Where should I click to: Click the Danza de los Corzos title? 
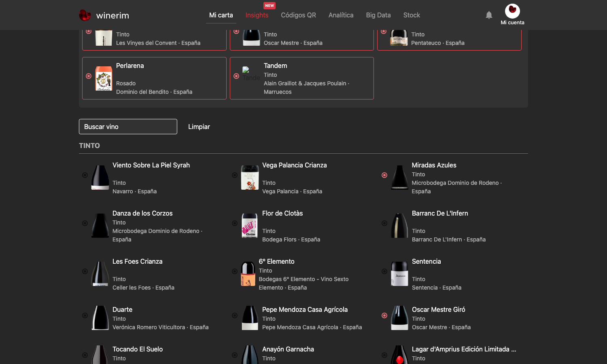142,213
